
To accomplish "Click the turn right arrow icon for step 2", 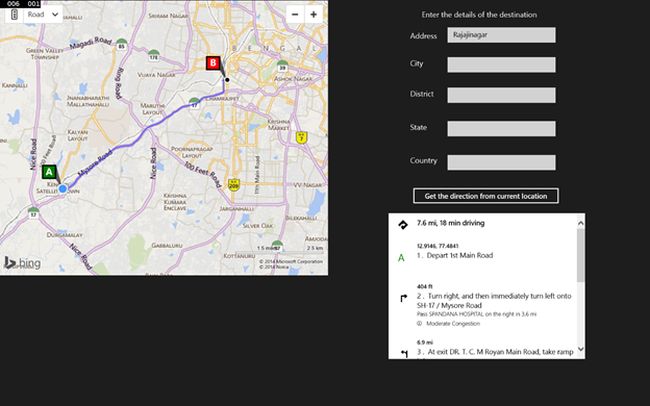I will point(403,298).
